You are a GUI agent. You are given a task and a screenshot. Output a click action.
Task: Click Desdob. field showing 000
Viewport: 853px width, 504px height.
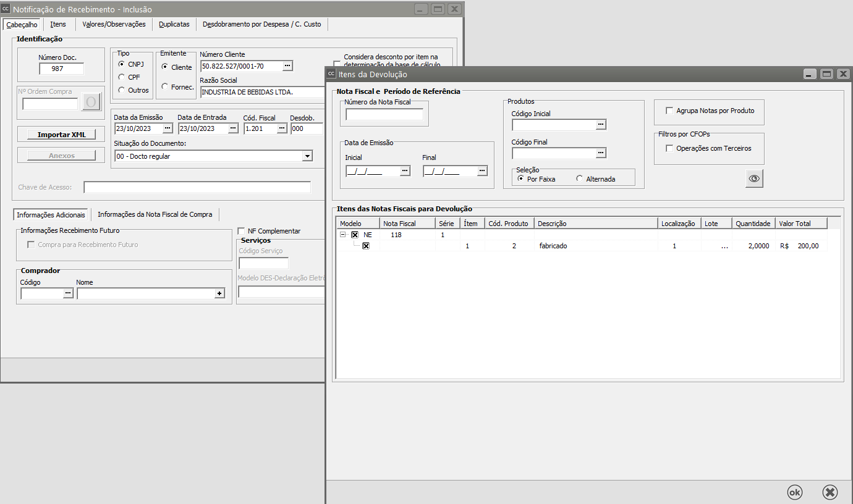coord(307,128)
